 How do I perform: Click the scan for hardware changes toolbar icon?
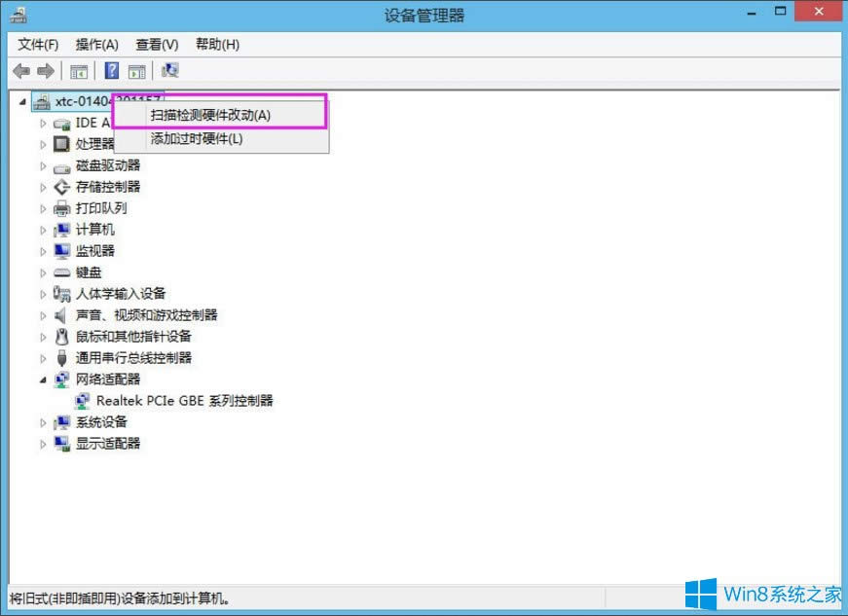[168, 70]
